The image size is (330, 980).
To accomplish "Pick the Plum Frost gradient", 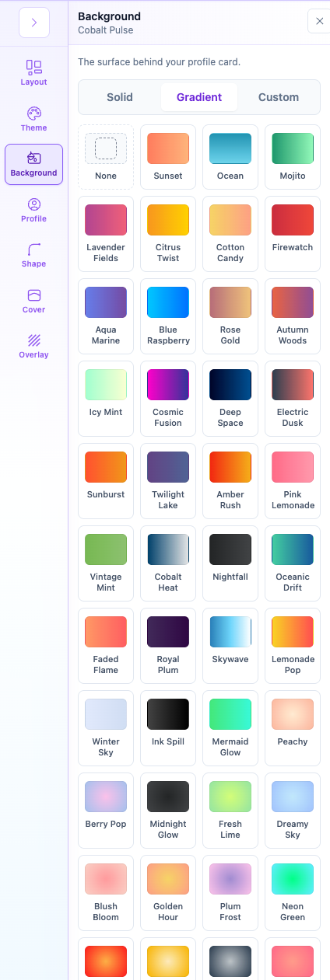I will [x=230, y=893].
